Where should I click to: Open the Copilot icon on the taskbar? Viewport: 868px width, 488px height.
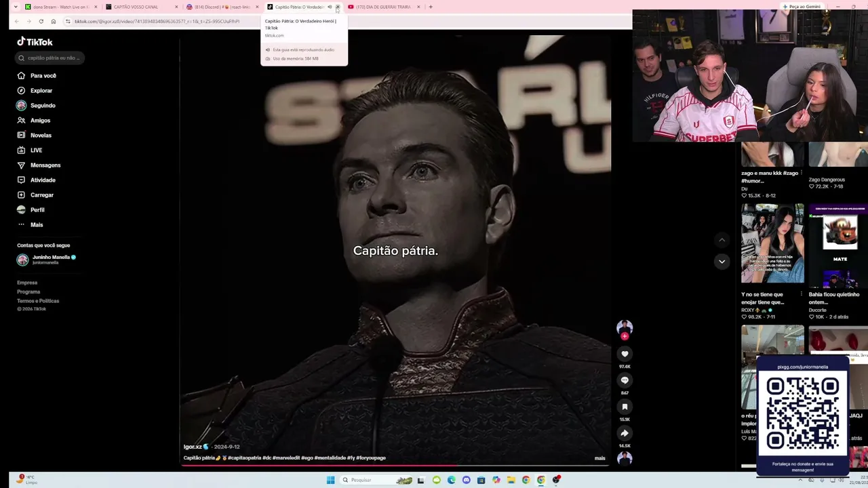point(496,480)
